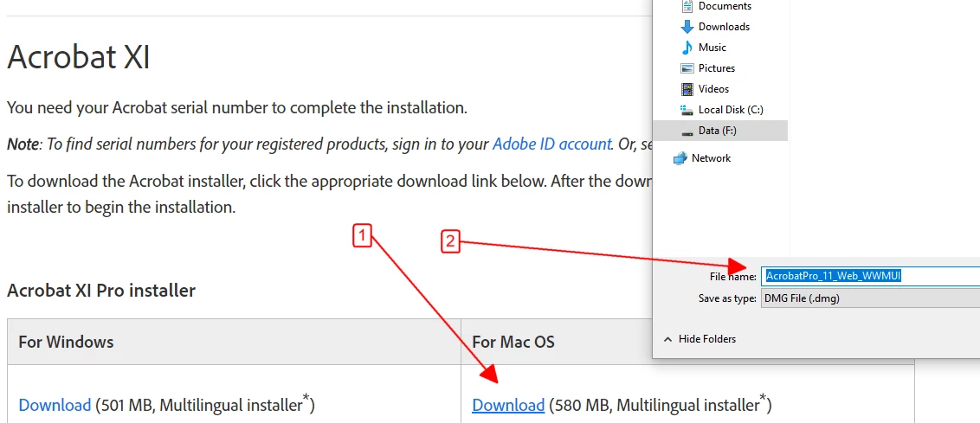Click the Hide Folders label
980x423 pixels.
click(x=707, y=339)
